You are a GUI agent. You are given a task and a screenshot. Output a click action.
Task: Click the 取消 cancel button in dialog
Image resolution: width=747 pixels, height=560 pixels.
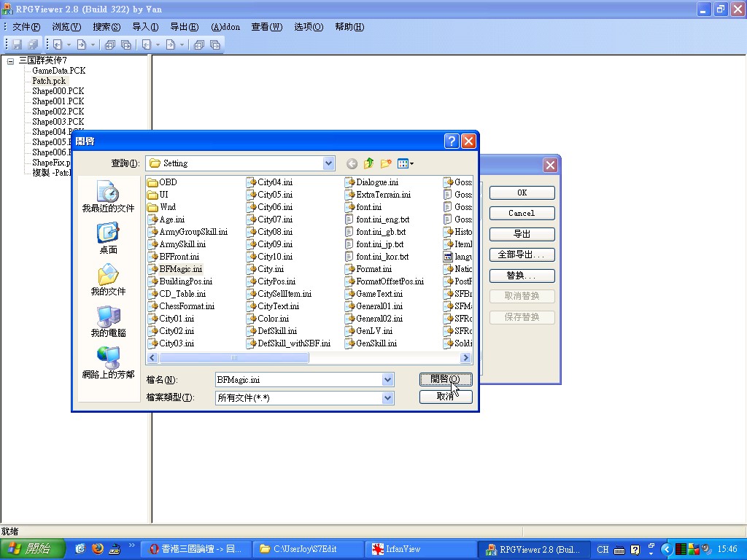[446, 397]
